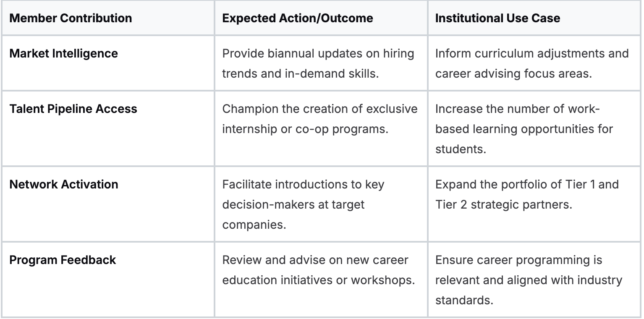Select the Talent Pipeline Access row label
Screen dimensions: 644x319
coord(73,109)
